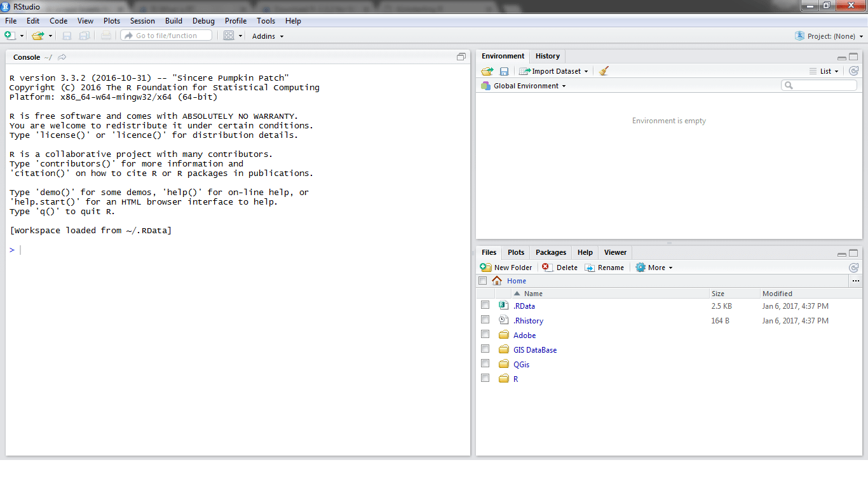Check the Adobe folder checkbox
Image resolution: width=868 pixels, height=488 pixels.
click(x=485, y=334)
